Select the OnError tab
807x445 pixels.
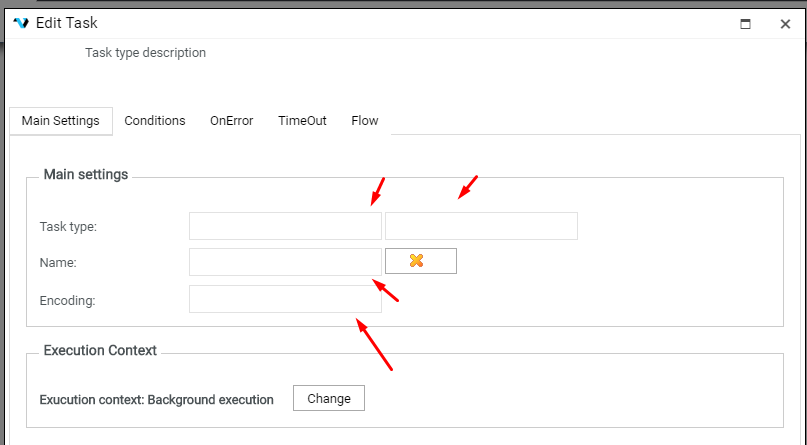pos(231,121)
